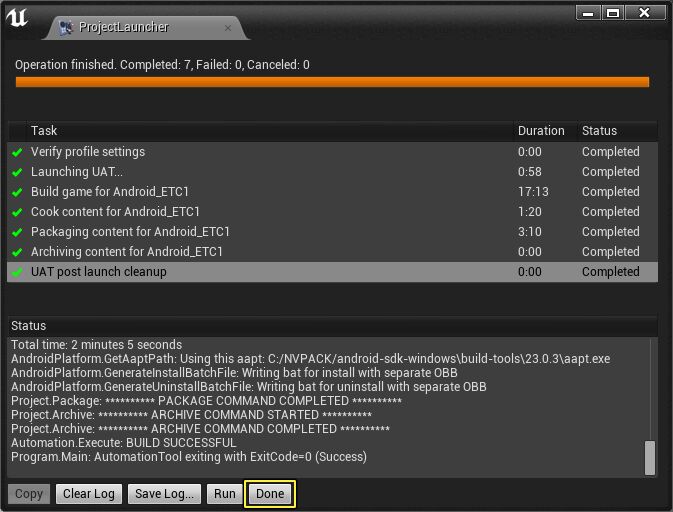Image resolution: width=673 pixels, height=512 pixels.
Task: Select the 'Verify profile settings' task row
Action: (332, 152)
